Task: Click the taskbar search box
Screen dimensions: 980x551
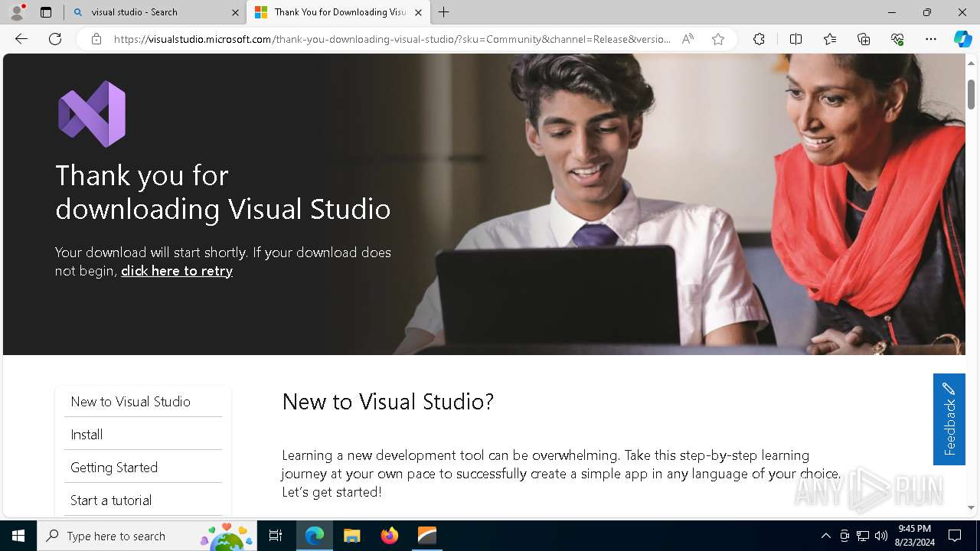Action: point(147,536)
